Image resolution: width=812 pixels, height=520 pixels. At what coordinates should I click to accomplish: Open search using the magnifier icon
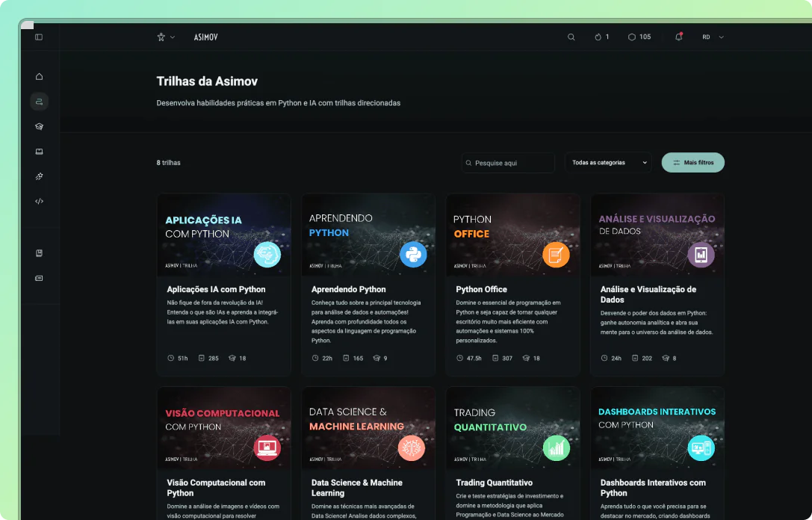click(x=571, y=37)
